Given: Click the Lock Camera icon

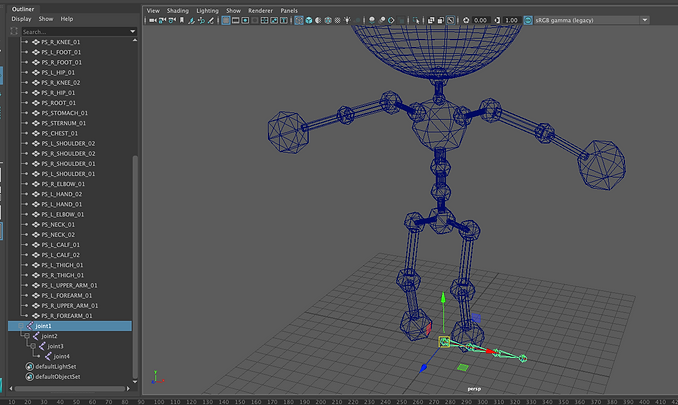Looking at the screenshot, I should 163,20.
